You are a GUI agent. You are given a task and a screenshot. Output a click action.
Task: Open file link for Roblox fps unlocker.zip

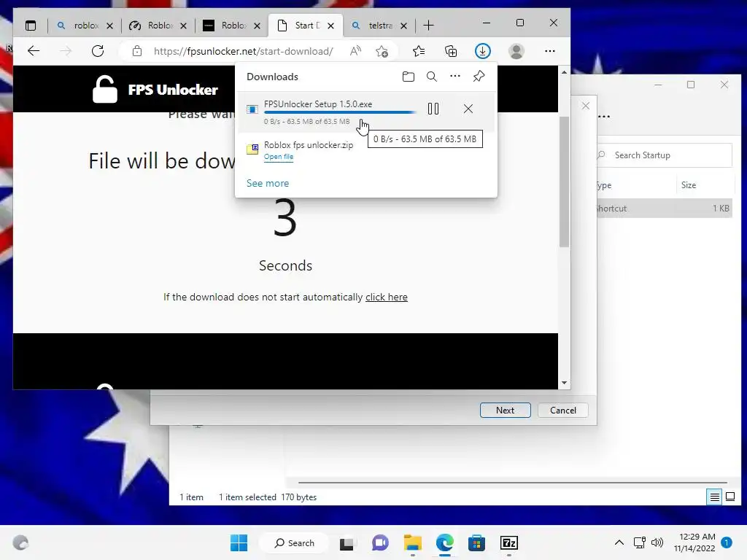tap(279, 157)
